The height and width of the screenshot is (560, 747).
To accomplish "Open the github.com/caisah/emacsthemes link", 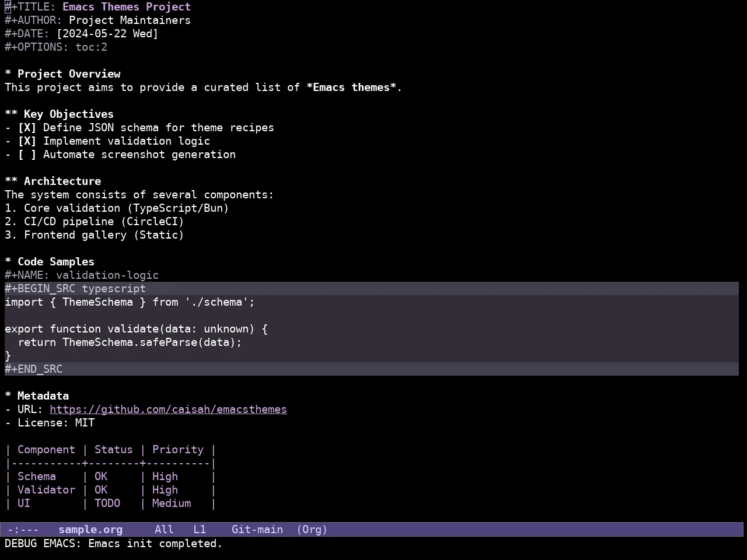I will pyautogui.click(x=168, y=409).
